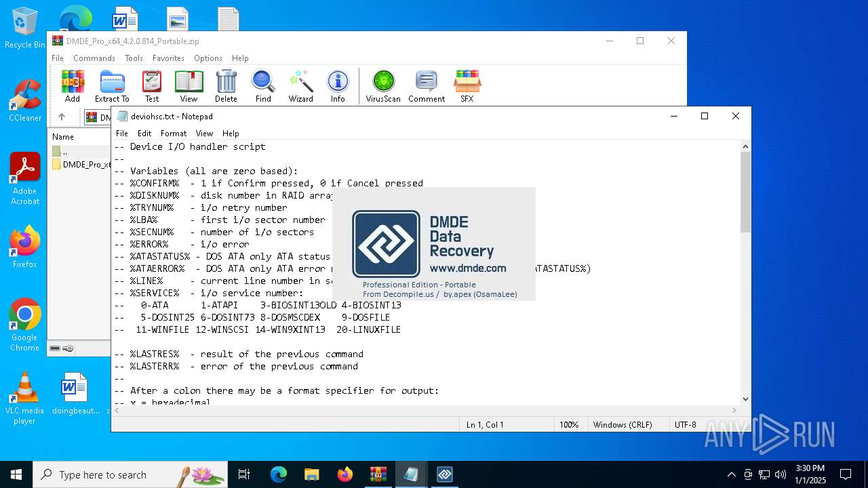Viewport: 868px width, 488px height.
Task: Click www.dmde.com on splash screen
Action: [468, 268]
